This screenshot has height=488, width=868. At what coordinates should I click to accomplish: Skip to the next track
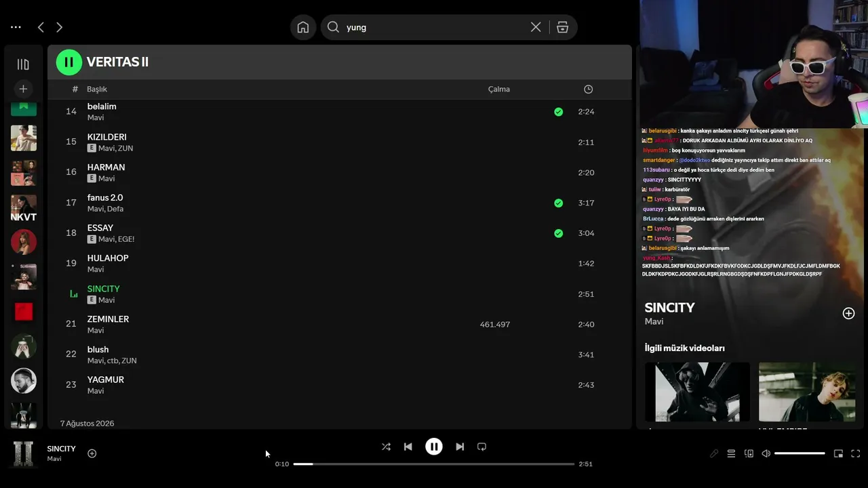click(x=460, y=447)
